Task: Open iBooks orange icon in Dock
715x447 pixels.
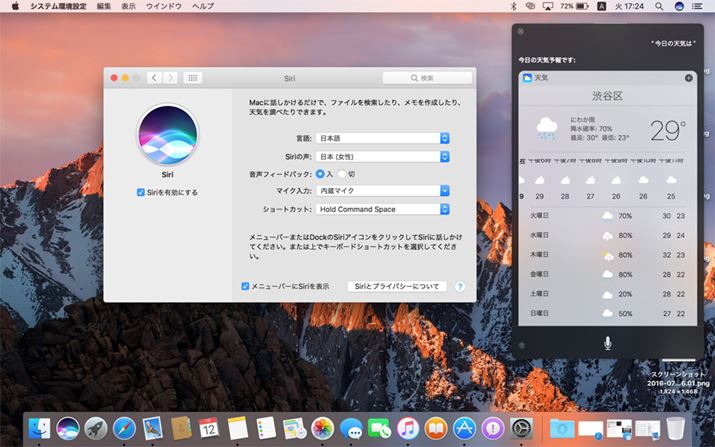Action: 436,428
